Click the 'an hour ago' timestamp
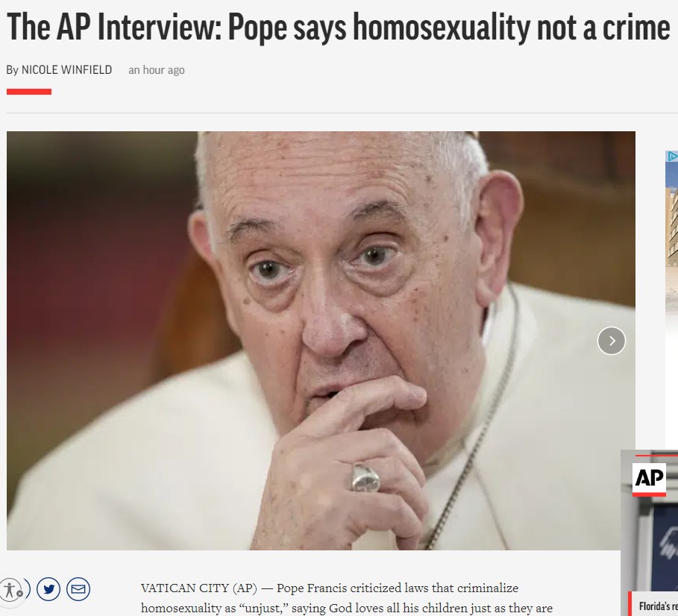This screenshot has width=678, height=616. (156, 70)
